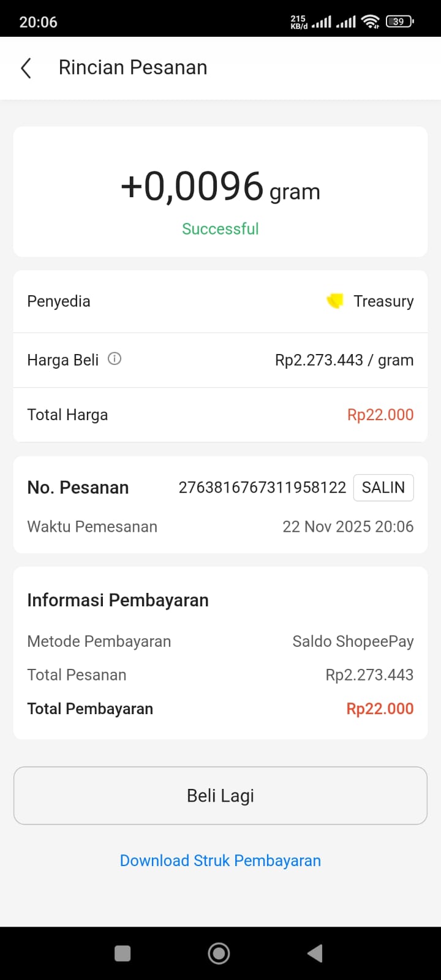Tap the Total Pembayaran Rp22.000 amount
441x980 pixels.
pyautogui.click(x=380, y=709)
